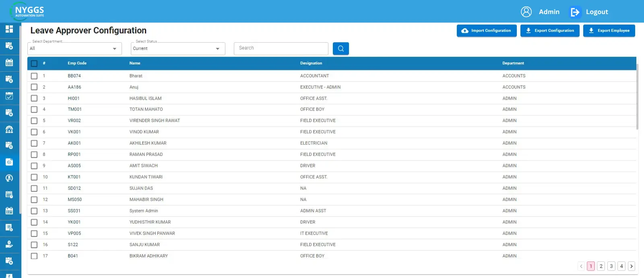644x278 pixels.
Task: Tick the checkbox for VINOD KUMAR
Action: point(34,132)
